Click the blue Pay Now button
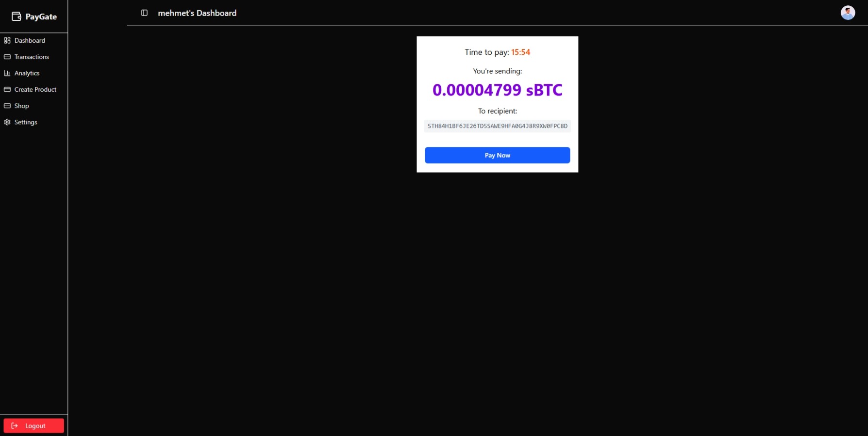This screenshot has height=436, width=868. point(497,155)
